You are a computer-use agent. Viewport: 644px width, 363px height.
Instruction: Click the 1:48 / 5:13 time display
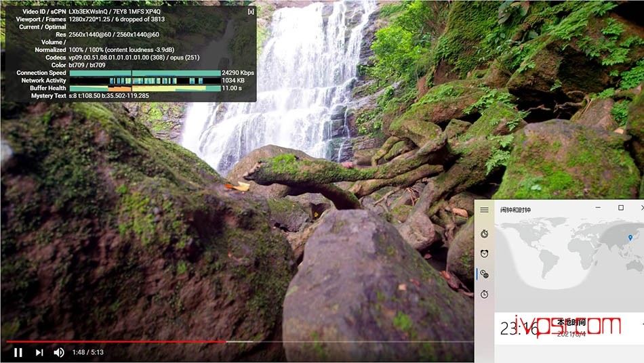pos(88,352)
